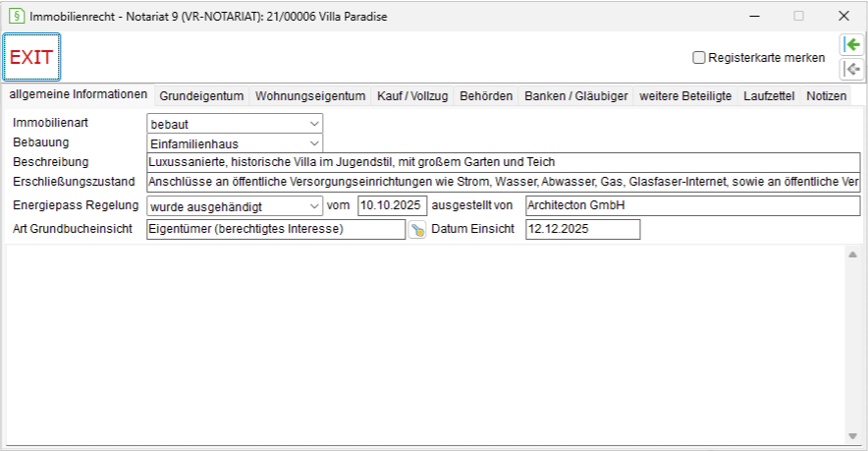
Task: Close the Immobilienrecht window
Action: [x=843, y=16]
